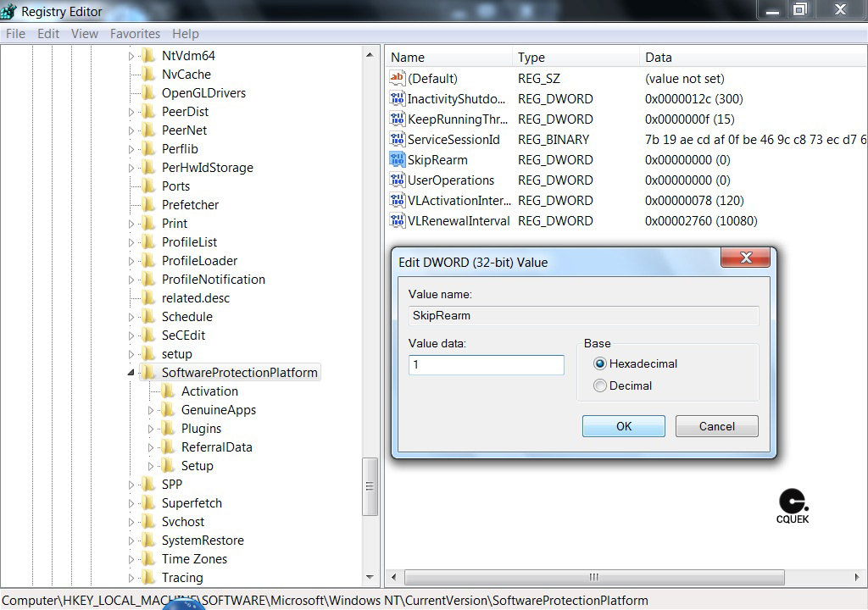Click the values pane scroll left arrow

click(393, 577)
